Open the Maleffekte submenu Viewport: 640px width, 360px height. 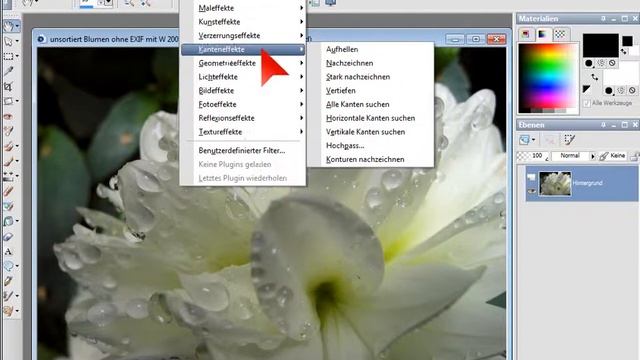point(243,8)
